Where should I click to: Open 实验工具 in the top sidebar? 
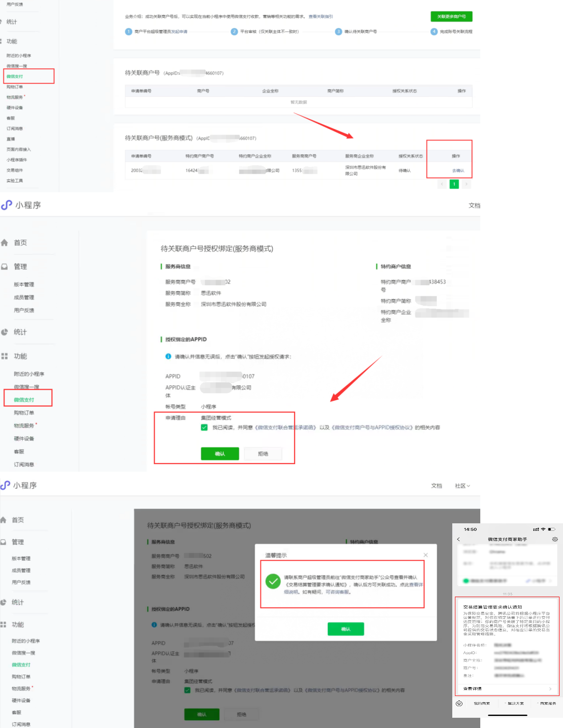pyautogui.click(x=15, y=181)
